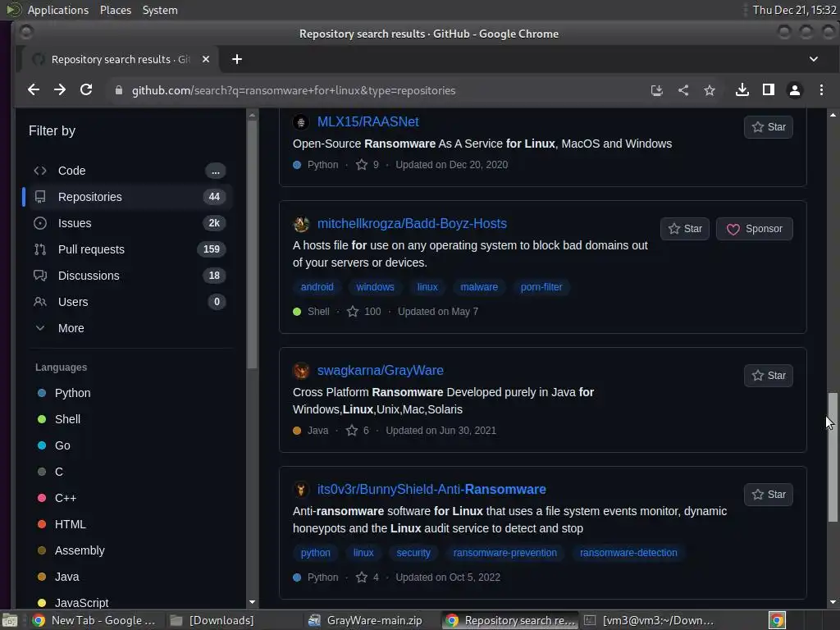Click the lock icon beside the URL
The image size is (840, 630).
(x=119, y=90)
